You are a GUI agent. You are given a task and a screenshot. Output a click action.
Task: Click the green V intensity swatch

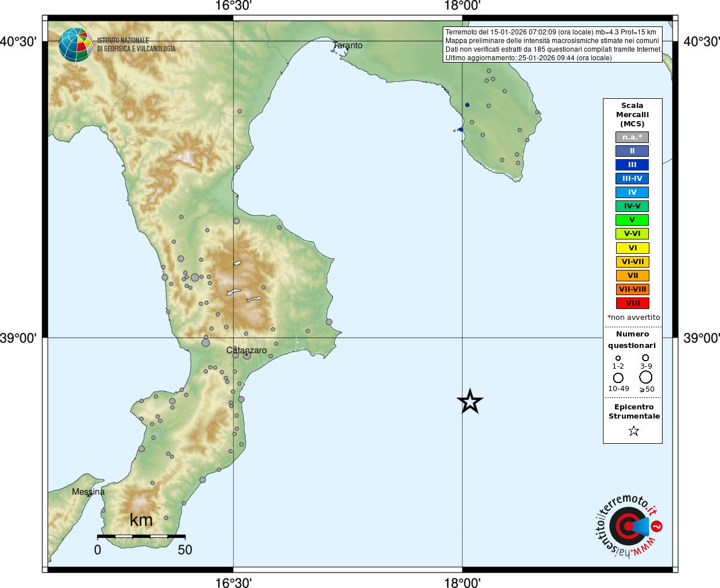pos(632,220)
